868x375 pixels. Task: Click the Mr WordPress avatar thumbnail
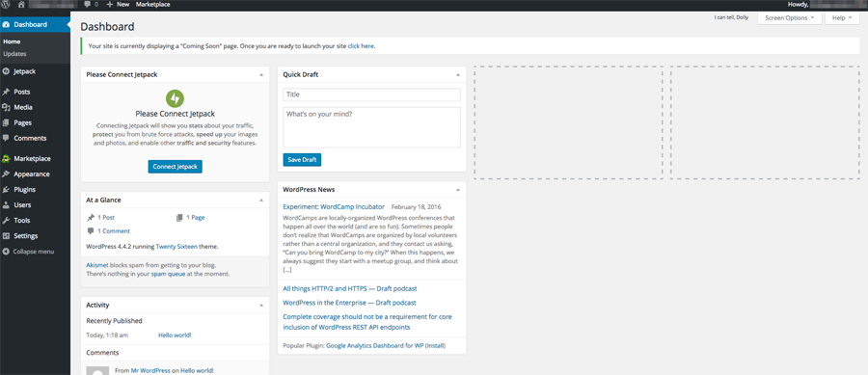[97, 370]
